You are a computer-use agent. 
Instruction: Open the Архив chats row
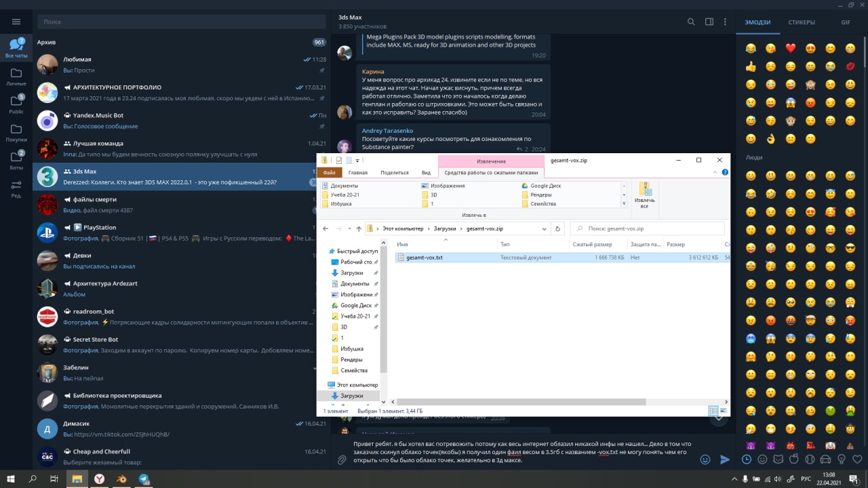coord(182,42)
